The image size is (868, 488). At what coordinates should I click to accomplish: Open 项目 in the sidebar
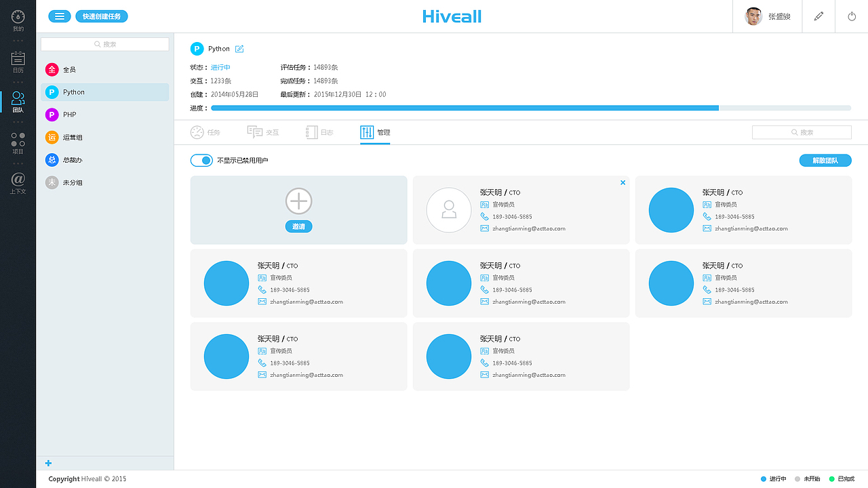click(18, 143)
